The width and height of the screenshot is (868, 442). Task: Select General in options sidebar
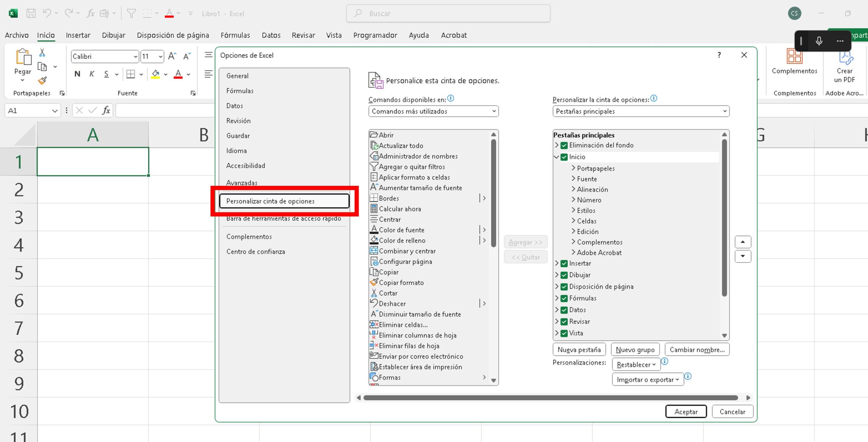point(237,76)
